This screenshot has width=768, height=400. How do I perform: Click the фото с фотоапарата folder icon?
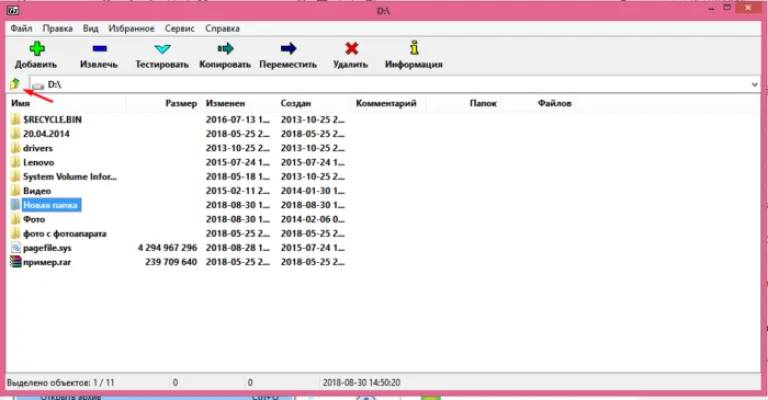pos(16,233)
